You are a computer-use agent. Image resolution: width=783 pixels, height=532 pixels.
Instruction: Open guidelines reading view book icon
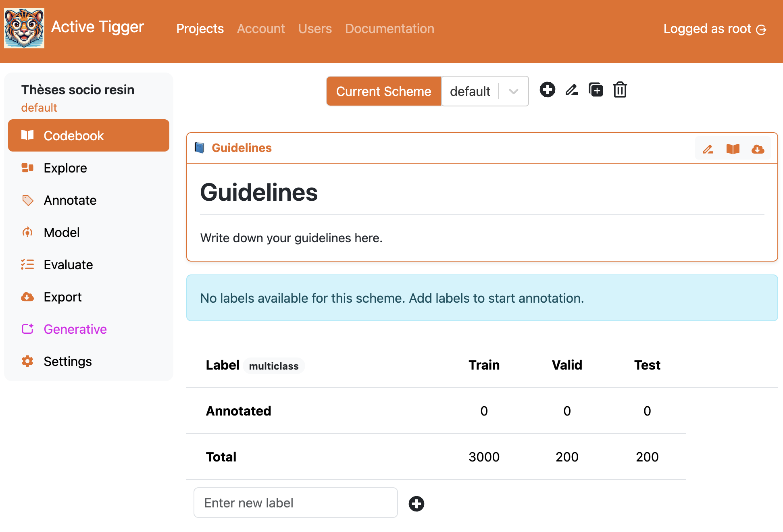(733, 149)
